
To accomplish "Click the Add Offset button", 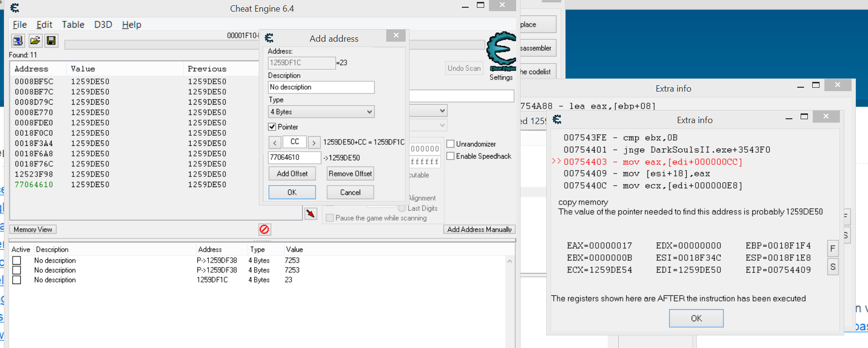I will coord(292,174).
